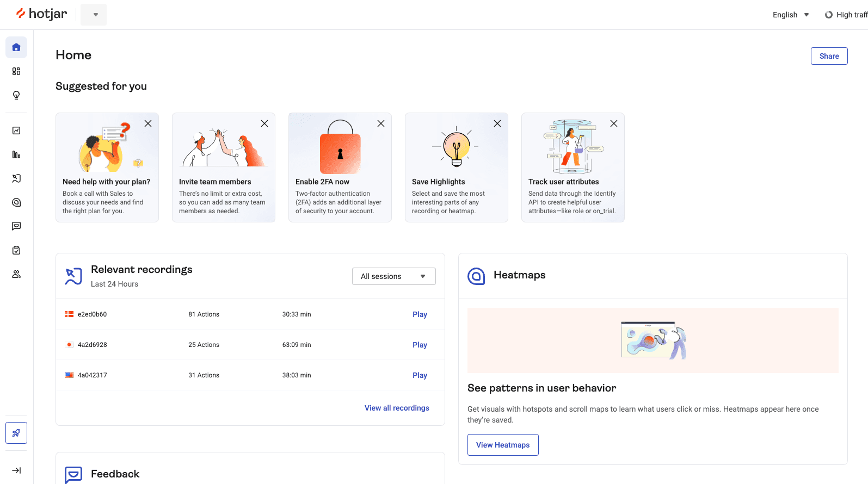Open the English language dropdown

tap(791, 15)
